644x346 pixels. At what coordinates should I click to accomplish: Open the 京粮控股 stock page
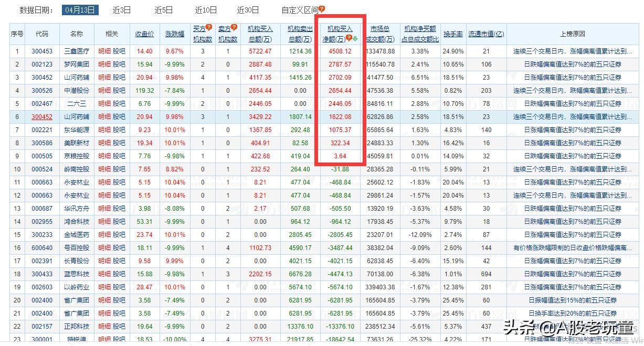[x=77, y=156]
